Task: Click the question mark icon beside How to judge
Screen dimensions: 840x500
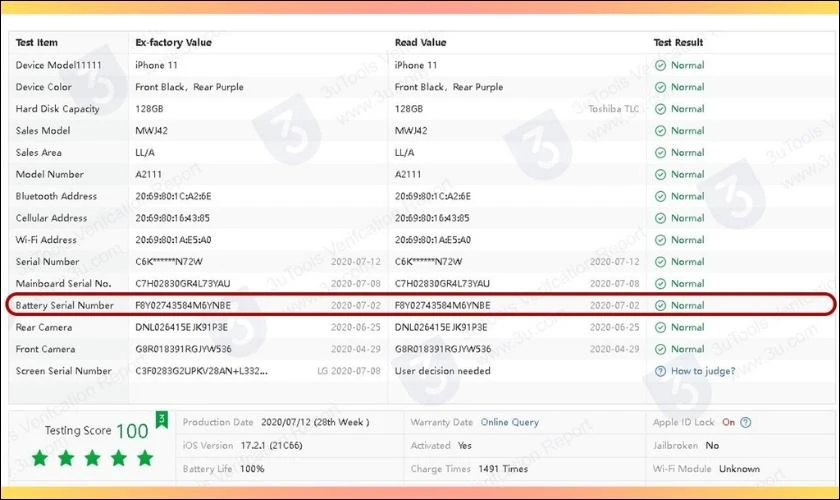Action: tap(660, 371)
